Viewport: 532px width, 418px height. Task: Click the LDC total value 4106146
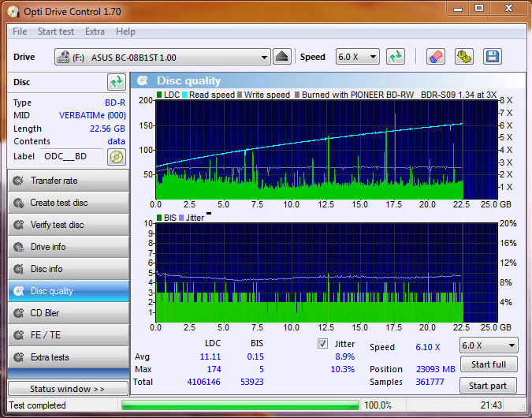[x=203, y=382]
